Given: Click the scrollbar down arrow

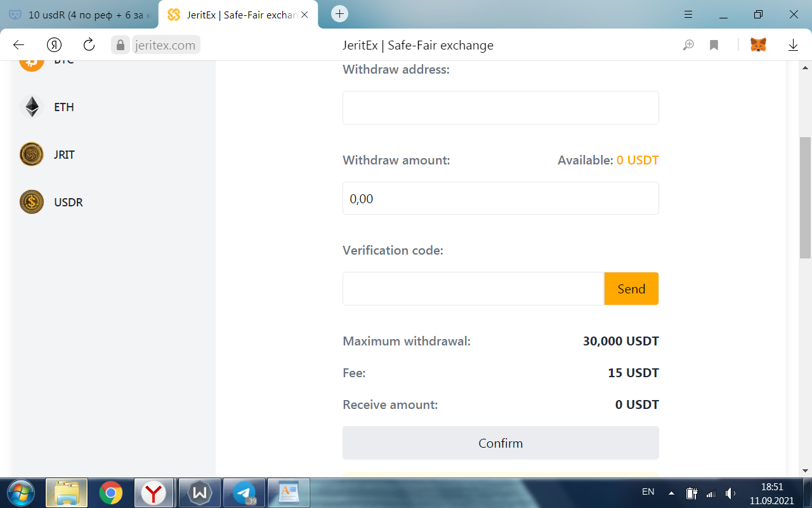Looking at the screenshot, I should [805, 471].
